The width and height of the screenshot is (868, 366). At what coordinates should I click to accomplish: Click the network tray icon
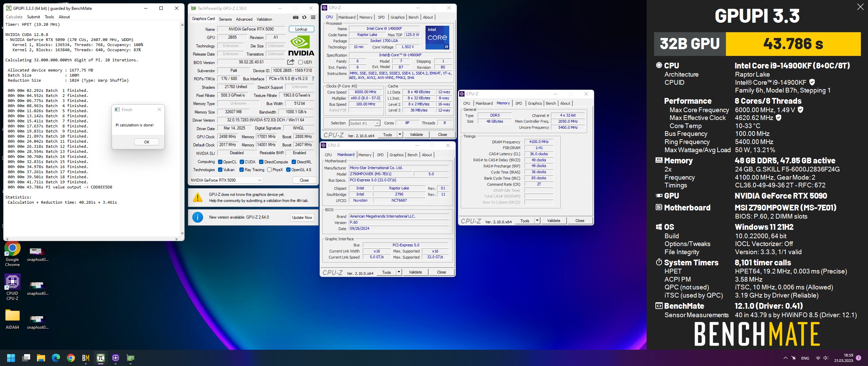point(818,358)
